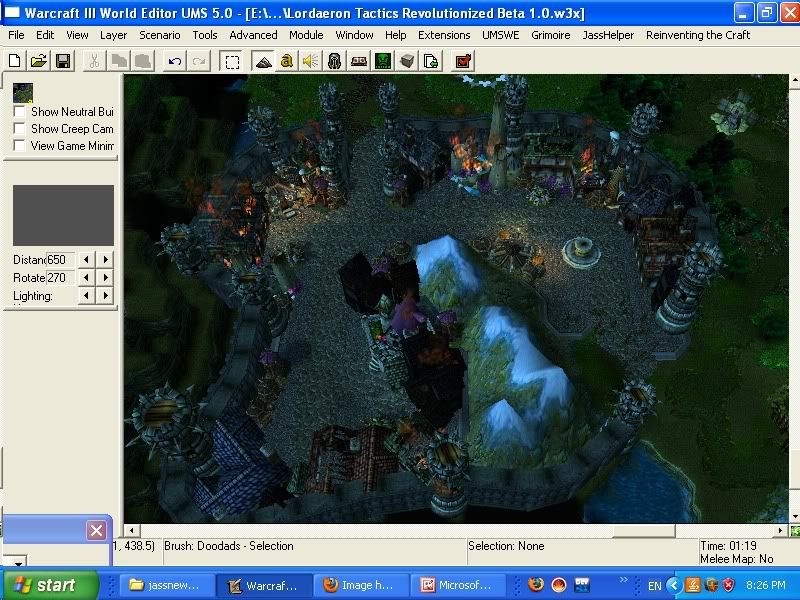800x600 pixels.
Task: Increase Rotate value with right arrow
Action: 105,278
